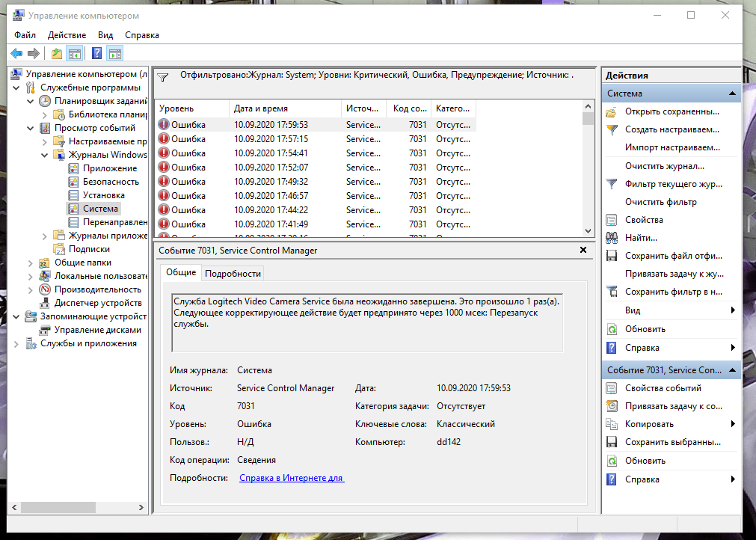Open Диспетчер устройств in the tree
Viewport: 756px width, 540px height.
point(97,303)
